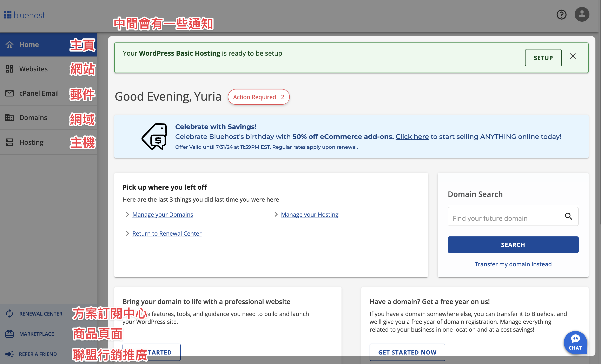Open the Transfer my domain instead link
The width and height of the screenshot is (601, 364).
pos(513,264)
